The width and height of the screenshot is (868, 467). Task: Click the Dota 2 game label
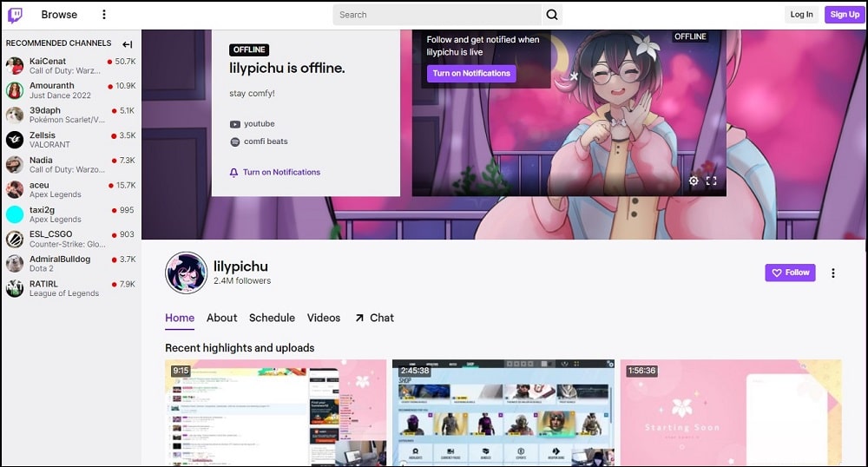42,269
